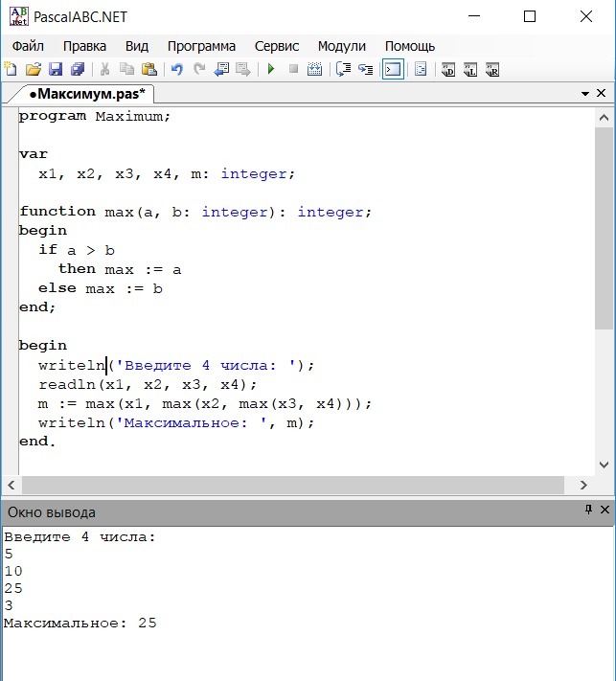Click the horizontal scrollbar right arrow
The image size is (616, 681).
pyautogui.click(x=583, y=486)
